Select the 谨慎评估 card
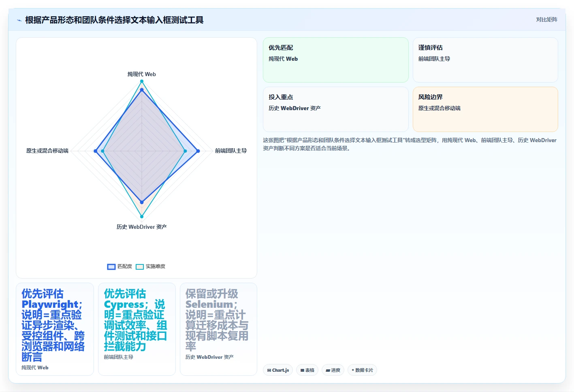574x392 pixels. coord(485,60)
